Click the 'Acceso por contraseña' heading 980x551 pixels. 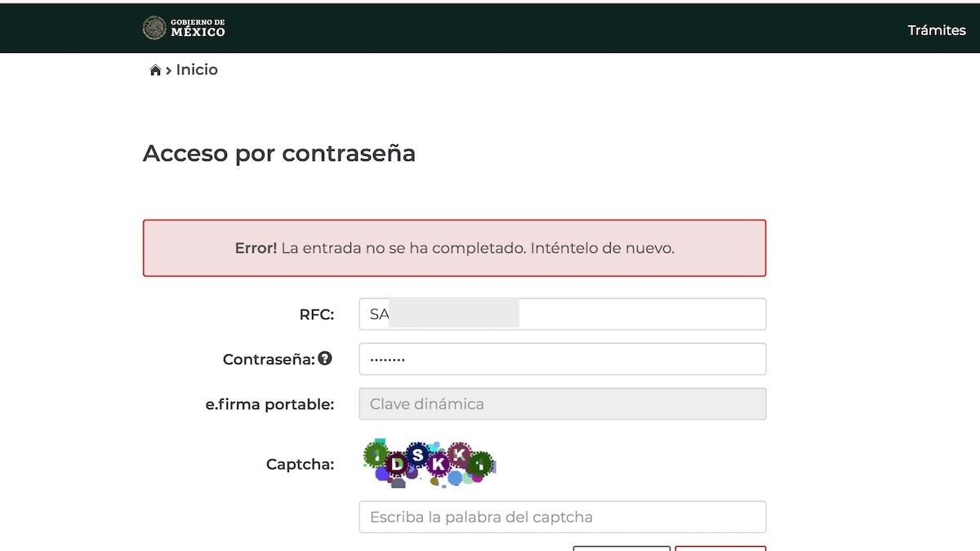tap(279, 153)
